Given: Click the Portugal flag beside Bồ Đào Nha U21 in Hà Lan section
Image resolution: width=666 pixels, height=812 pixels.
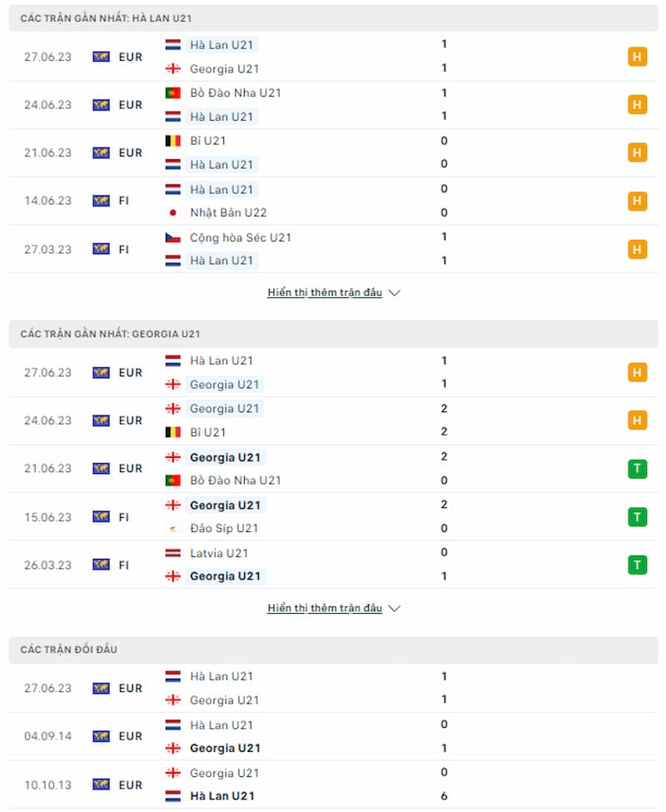Looking at the screenshot, I should point(173,92).
